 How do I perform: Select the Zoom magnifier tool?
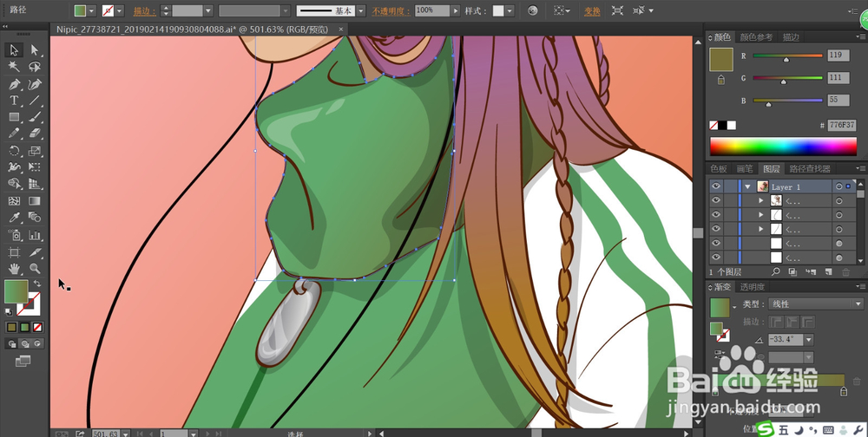click(35, 269)
